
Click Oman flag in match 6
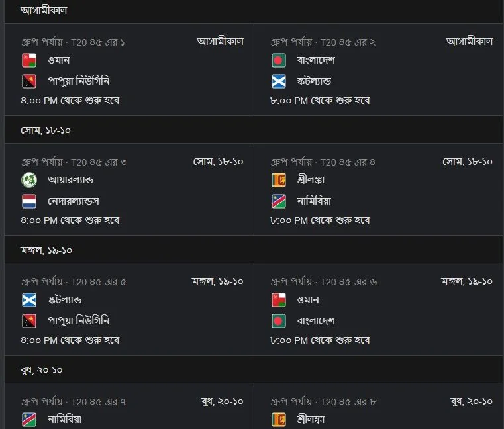(278, 300)
